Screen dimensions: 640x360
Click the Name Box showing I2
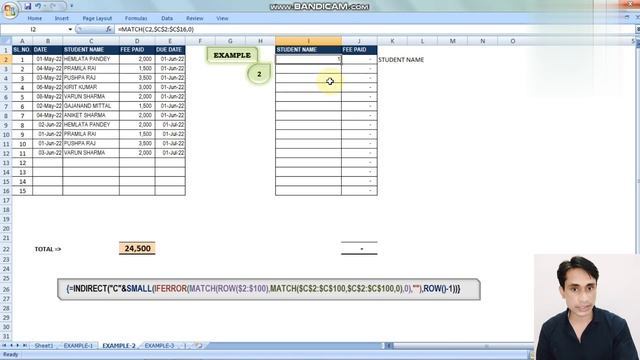(x=34, y=29)
